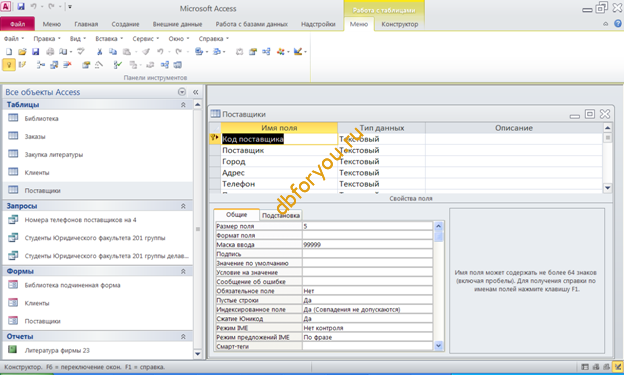Switch to the Подстановка properties tab
The height and width of the screenshot is (375, 624).
click(281, 215)
